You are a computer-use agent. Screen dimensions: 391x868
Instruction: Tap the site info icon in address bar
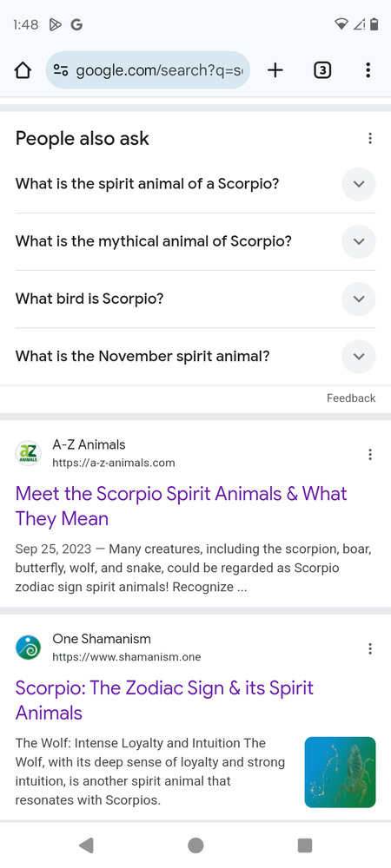tap(60, 70)
